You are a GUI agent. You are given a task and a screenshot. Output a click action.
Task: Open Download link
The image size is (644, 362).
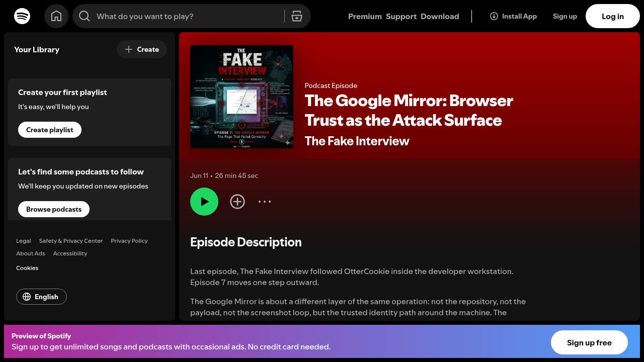click(x=440, y=16)
